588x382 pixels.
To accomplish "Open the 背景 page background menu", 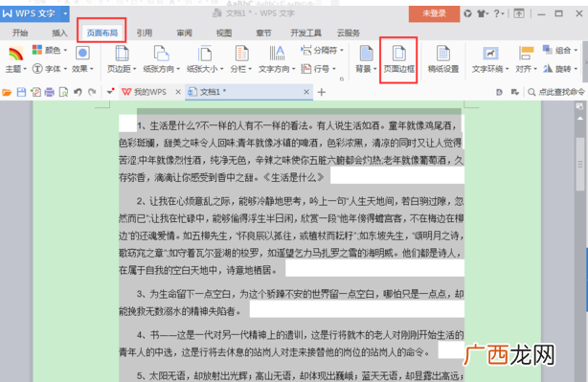I will 366,59.
